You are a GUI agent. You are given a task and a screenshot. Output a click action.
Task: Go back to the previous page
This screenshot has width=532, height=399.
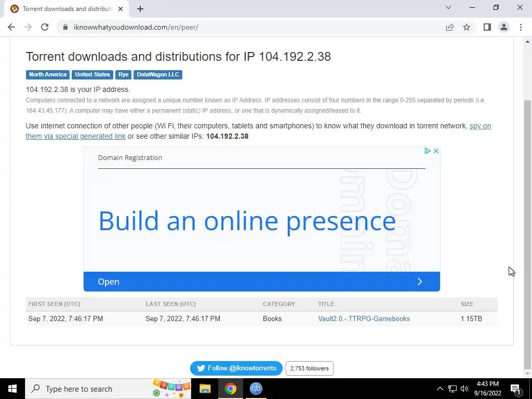coord(11,27)
